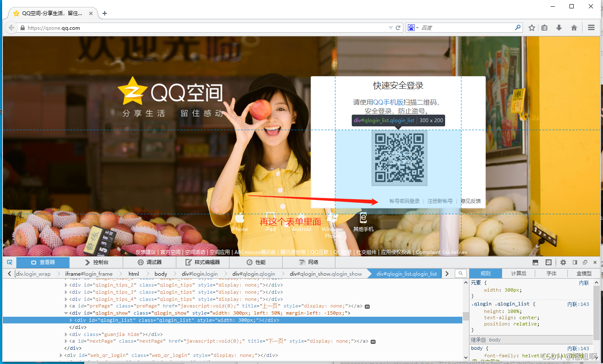This screenshot has width=603, height=364.
Task: Close the developer tools panel
Action: tap(595, 262)
